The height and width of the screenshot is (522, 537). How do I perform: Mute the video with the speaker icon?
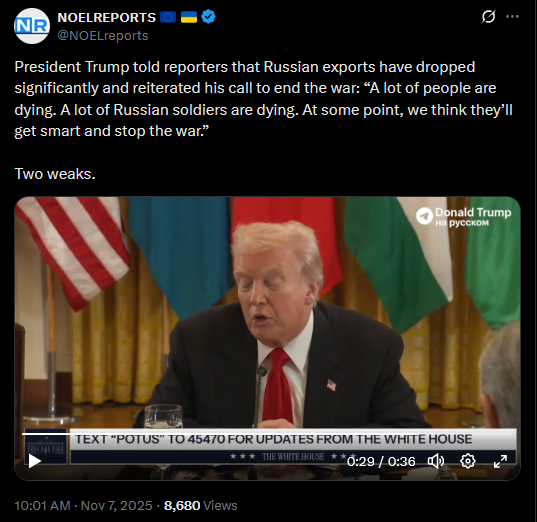(x=436, y=461)
